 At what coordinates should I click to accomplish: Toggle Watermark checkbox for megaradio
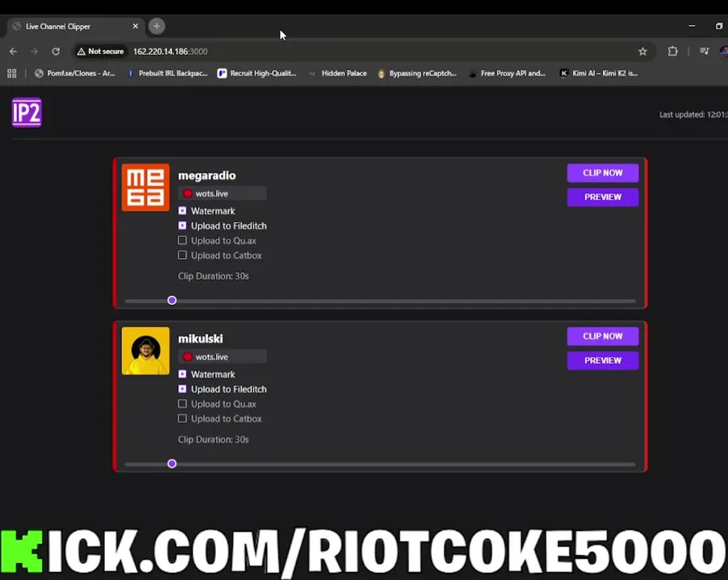[182, 211]
